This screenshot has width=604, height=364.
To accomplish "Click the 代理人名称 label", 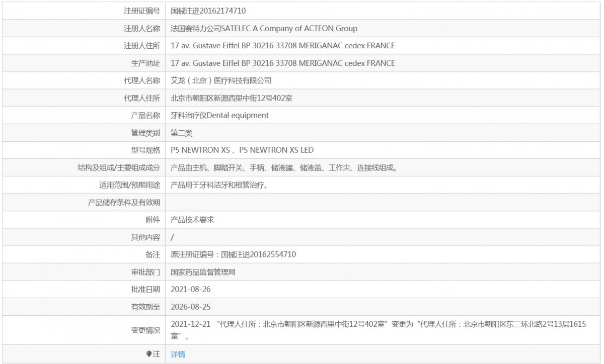I will [142, 80].
